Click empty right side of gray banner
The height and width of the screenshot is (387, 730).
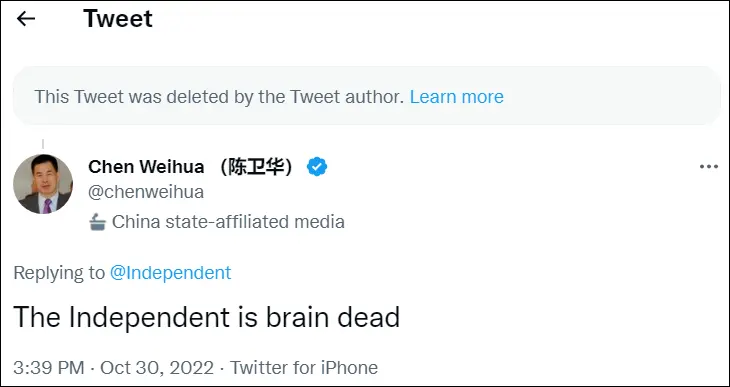[x=610, y=96]
